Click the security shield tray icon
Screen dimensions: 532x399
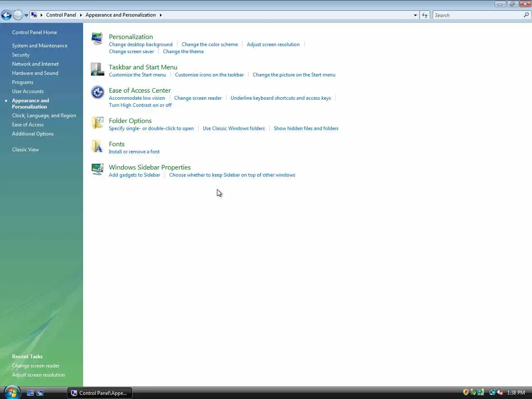coord(466,392)
